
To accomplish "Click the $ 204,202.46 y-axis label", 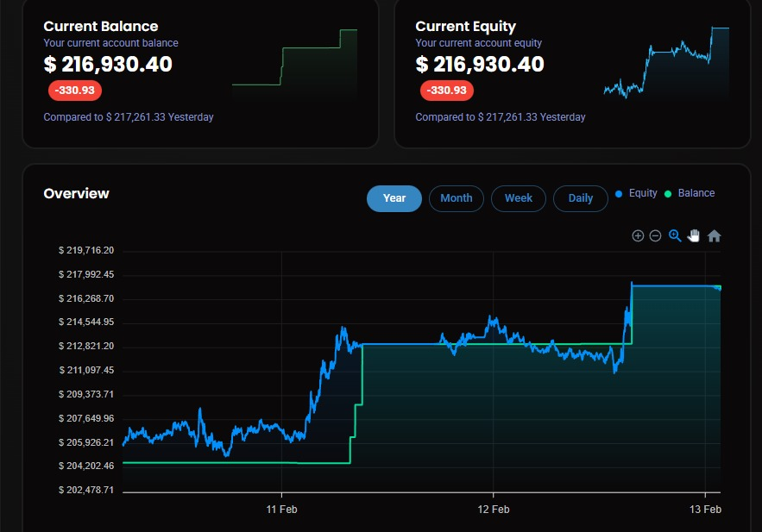I will pos(86,466).
